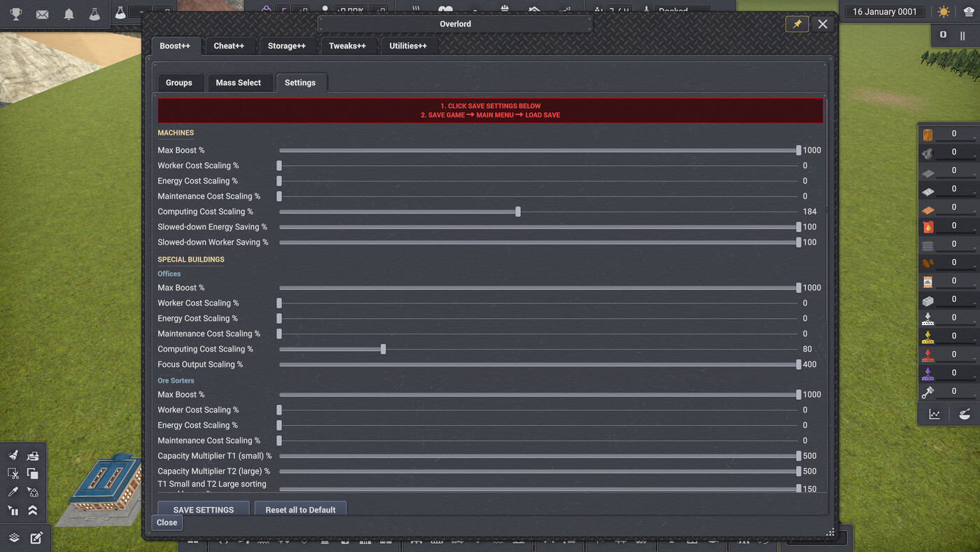Viewport: 980px width, 552px height.
Task: Click the pin window icon
Action: [x=797, y=24]
